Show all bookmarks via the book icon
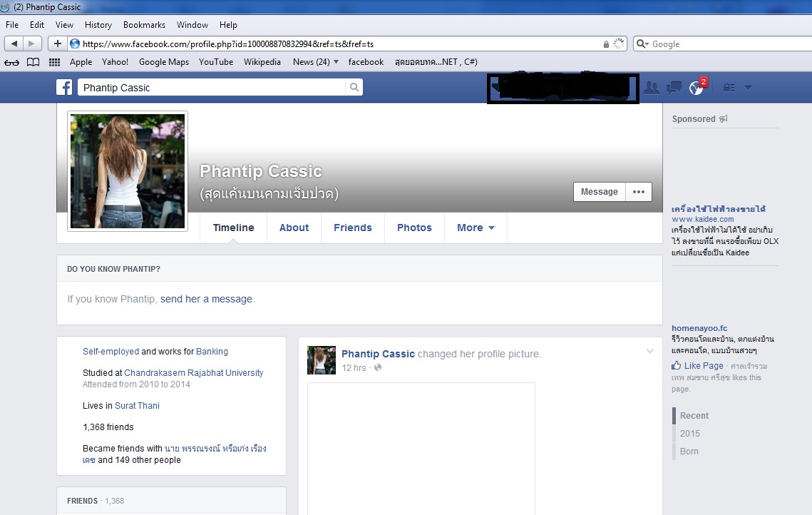This screenshot has width=812, height=515. coord(33,62)
